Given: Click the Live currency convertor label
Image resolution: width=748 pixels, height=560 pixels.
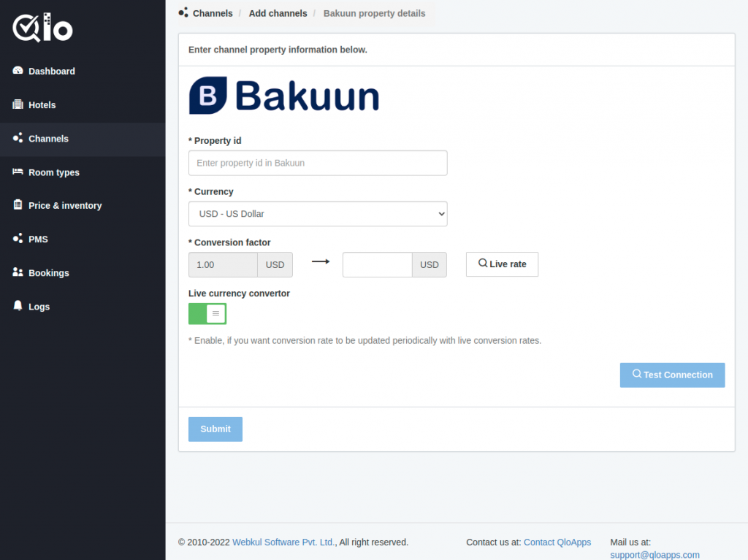Looking at the screenshot, I should pyautogui.click(x=239, y=294).
